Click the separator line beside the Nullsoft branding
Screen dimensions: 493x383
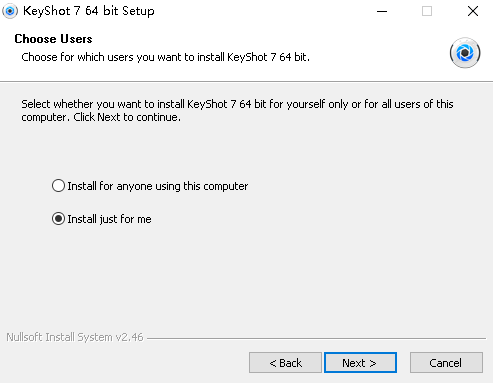(x=316, y=338)
